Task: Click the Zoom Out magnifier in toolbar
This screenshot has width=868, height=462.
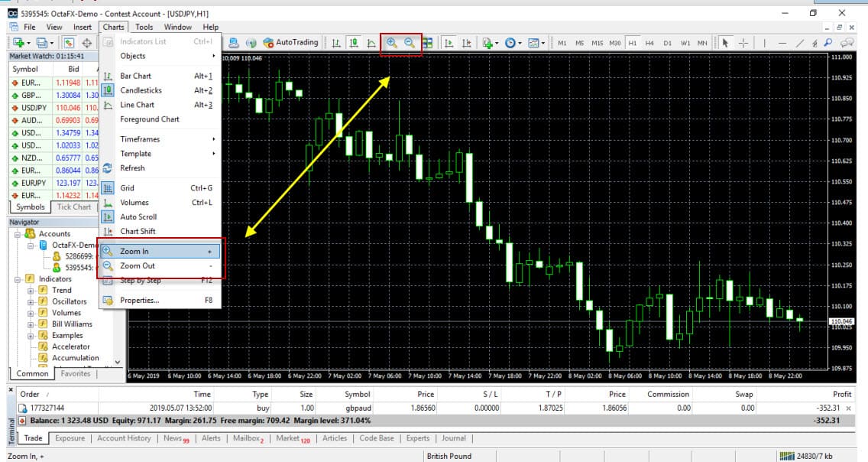Action: 410,43
